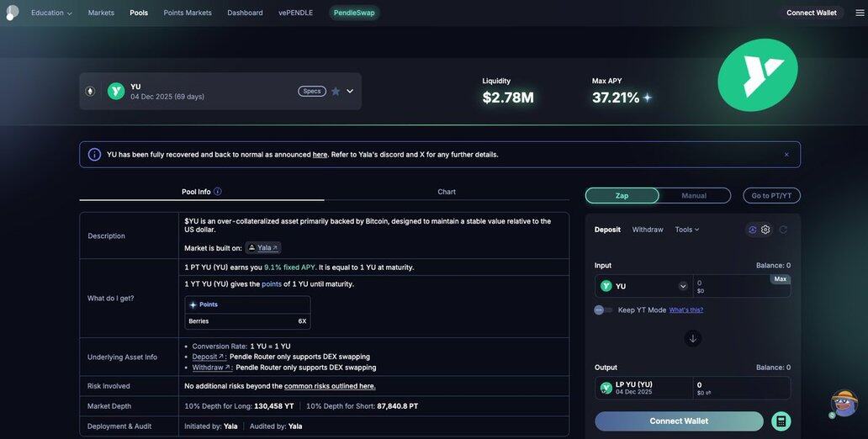Click the pirate Pepe mascot chat icon
The image size is (868, 439).
(x=844, y=403)
